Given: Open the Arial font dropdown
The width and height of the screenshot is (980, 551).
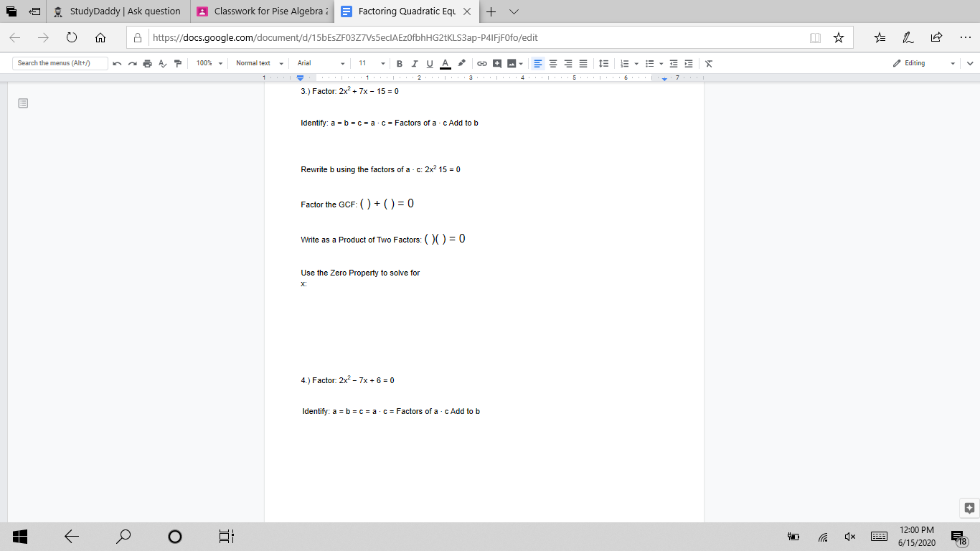Looking at the screenshot, I should (321, 63).
